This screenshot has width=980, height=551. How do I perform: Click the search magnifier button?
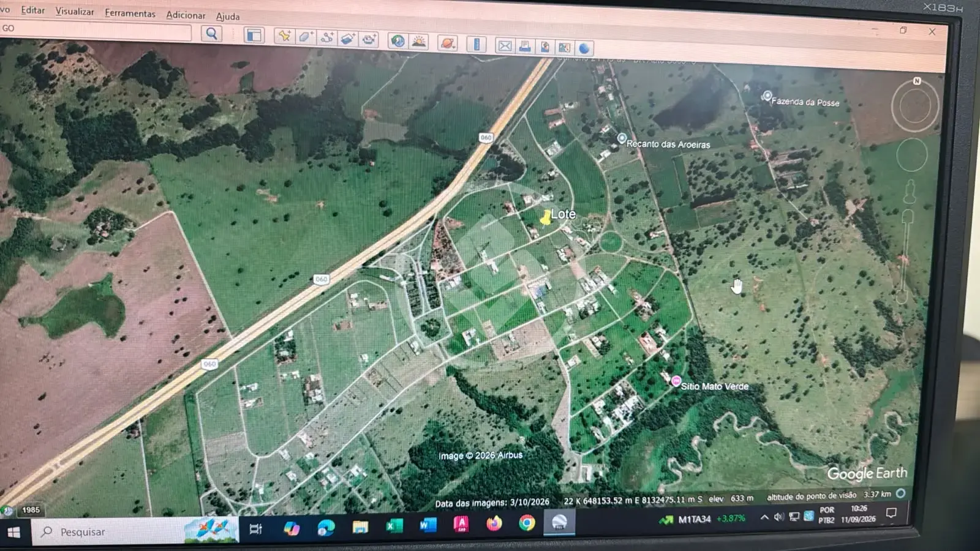click(x=212, y=34)
